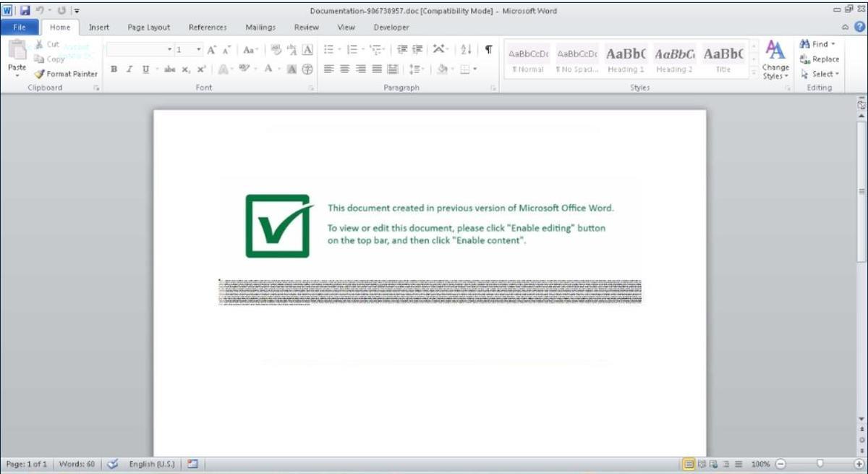Toggle Italic formatting
The image size is (868, 474).
click(x=129, y=69)
